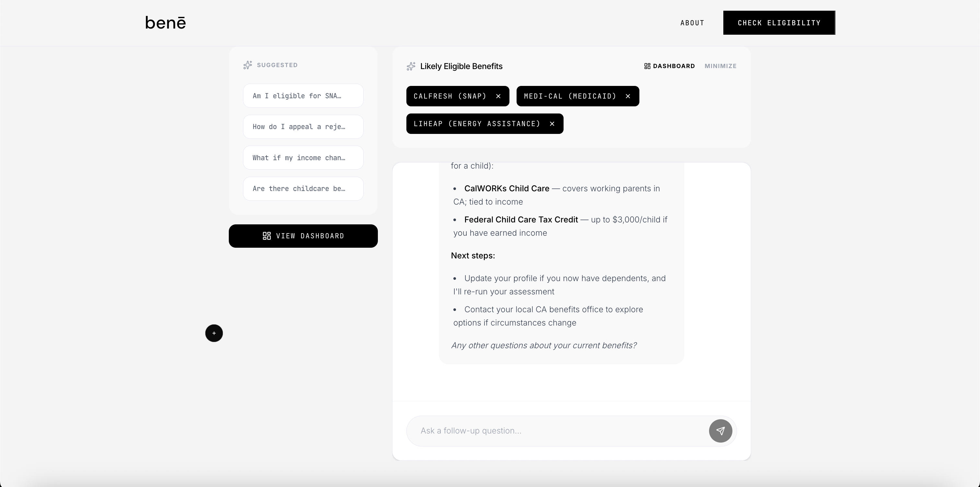Choose suggestion 'What if my income chan…'

tap(303, 158)
